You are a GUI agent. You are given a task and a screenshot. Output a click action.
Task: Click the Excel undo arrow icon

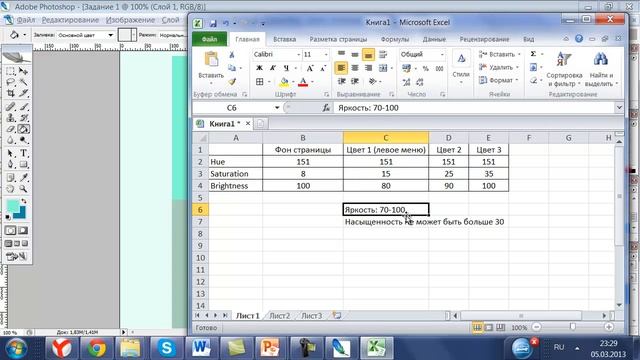coord(226,23)
